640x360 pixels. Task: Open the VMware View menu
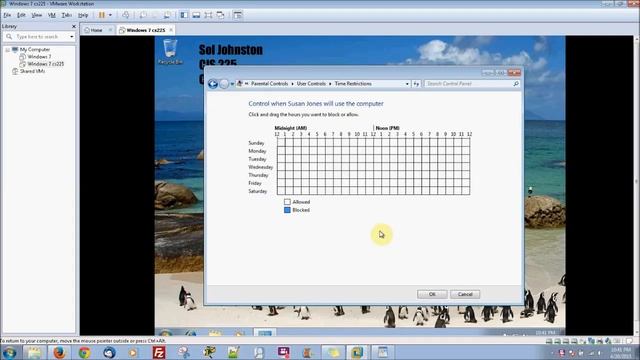37,15
